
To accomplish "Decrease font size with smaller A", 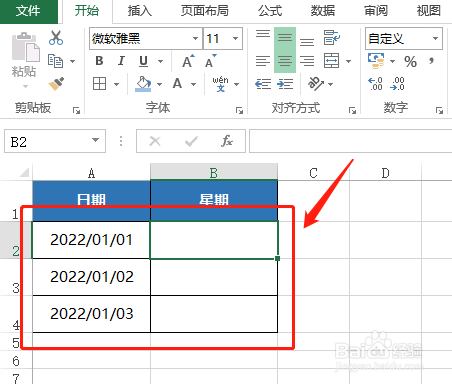I will click(x=211, y=61).
